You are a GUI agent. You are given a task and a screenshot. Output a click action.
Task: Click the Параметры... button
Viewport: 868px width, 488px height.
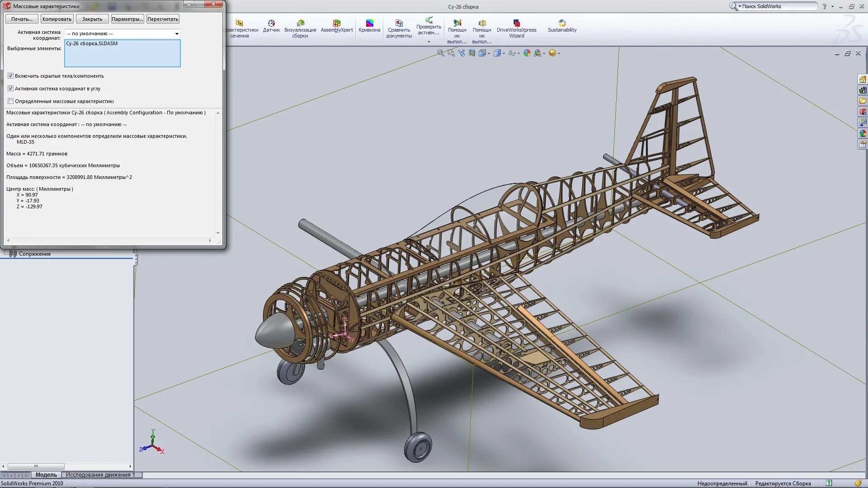(x=127, y=19)
